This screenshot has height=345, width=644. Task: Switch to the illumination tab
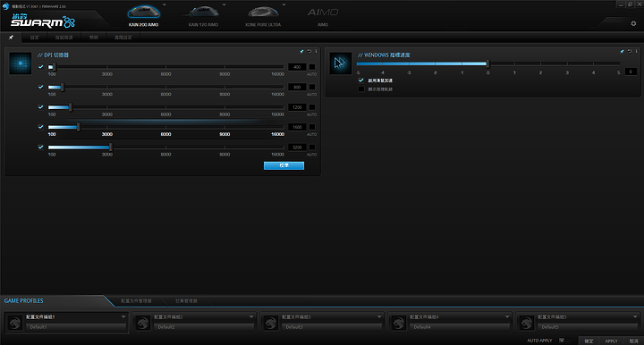94,38
